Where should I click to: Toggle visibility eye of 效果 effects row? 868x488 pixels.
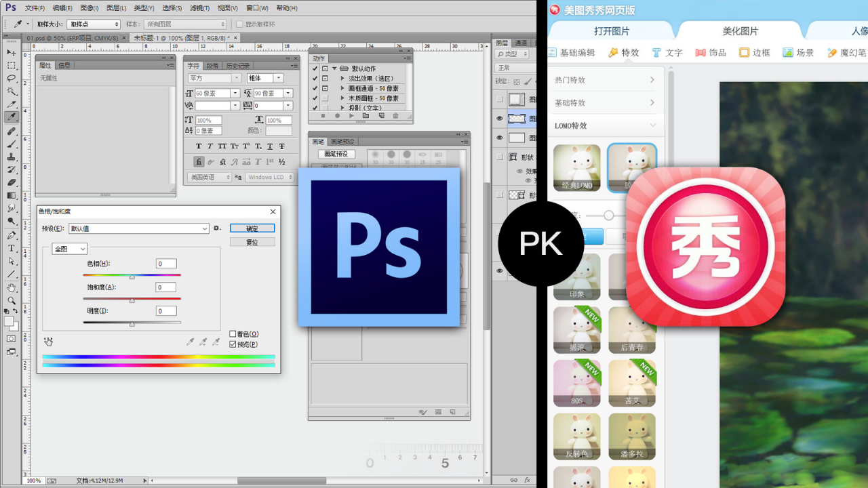click(x=519, y=171)
